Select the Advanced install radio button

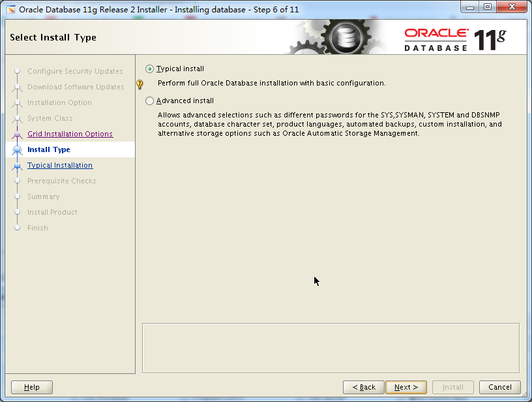click(x=149, y=101)
